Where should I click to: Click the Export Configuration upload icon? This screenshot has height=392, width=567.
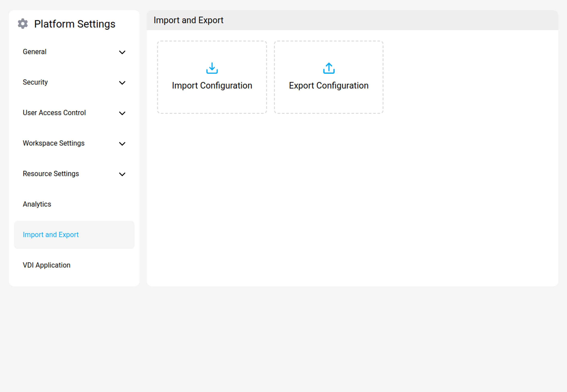(329, 68)
